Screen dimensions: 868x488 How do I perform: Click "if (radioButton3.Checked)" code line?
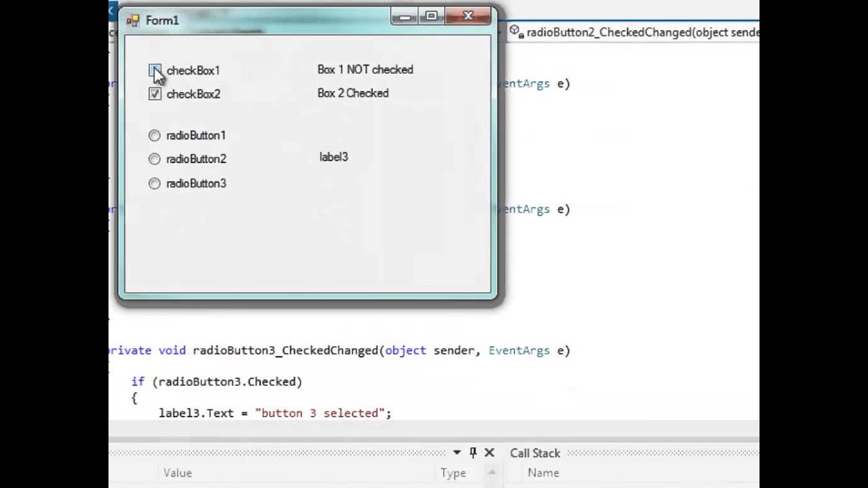[x=217, y=382]
